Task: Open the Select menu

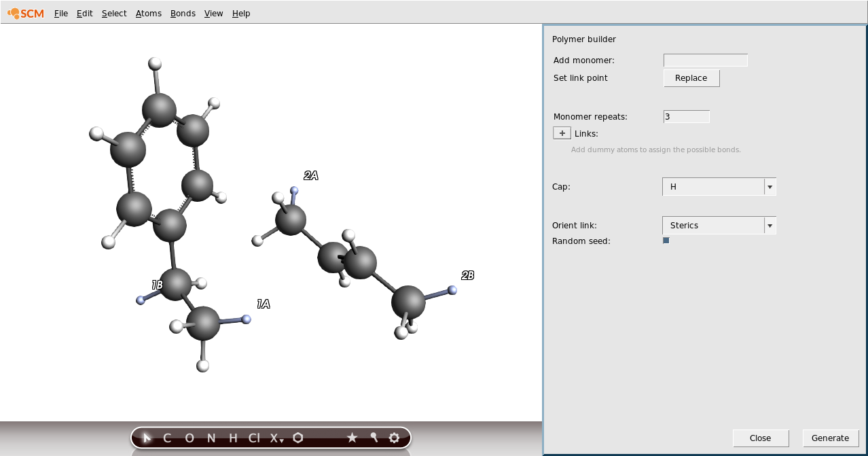Action: 113,13
